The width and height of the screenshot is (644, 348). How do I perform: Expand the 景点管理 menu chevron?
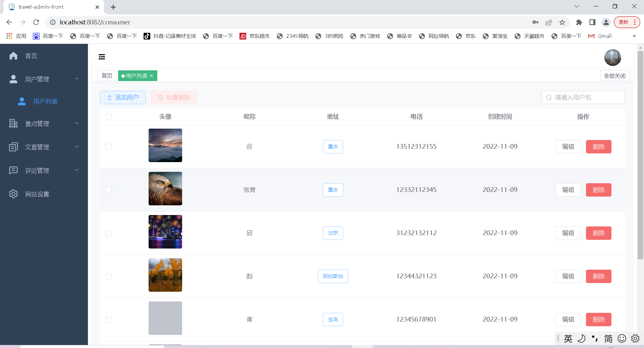click(x=76, y=123)
